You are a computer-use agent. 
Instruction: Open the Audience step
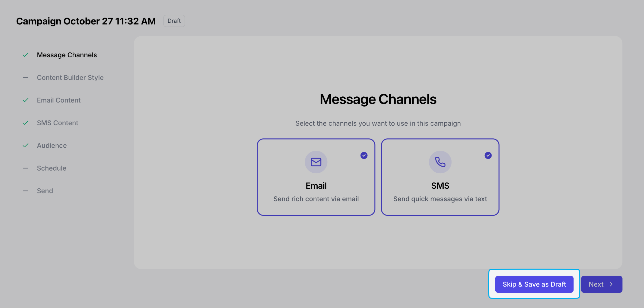click(x=52, y=146)
